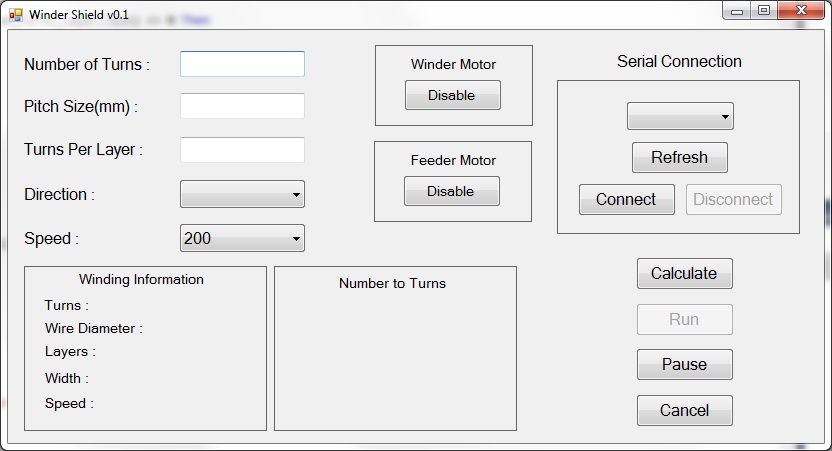Open the Direction dropdown
Viewport: 832px width, 451px height.
coord(242,194)
